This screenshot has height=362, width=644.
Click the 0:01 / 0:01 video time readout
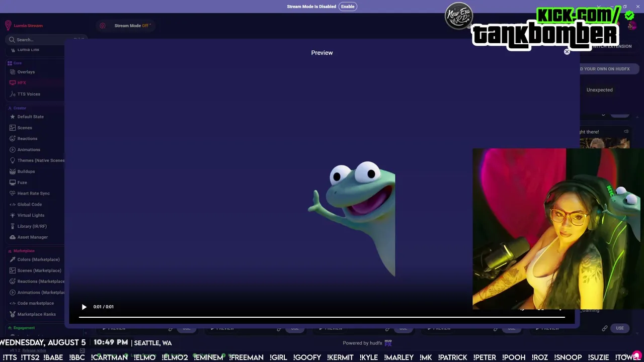(104, 307)
